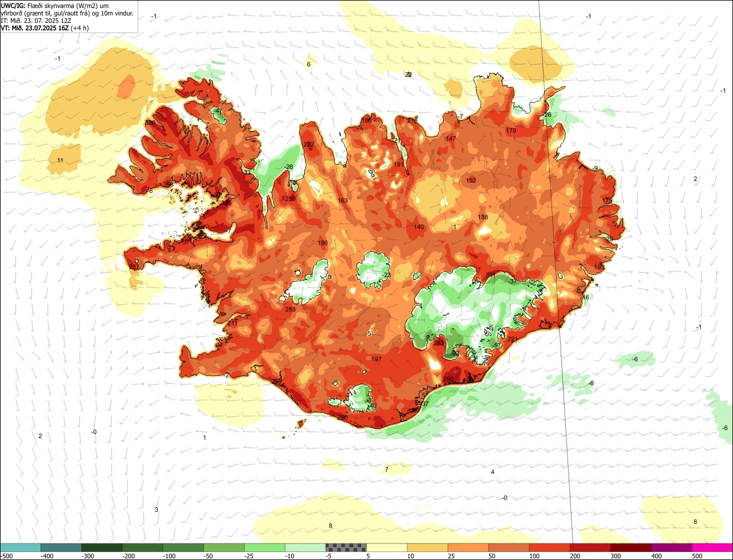733x560 pixels.
Task: Click the legend label '500'
Action: 696,556
